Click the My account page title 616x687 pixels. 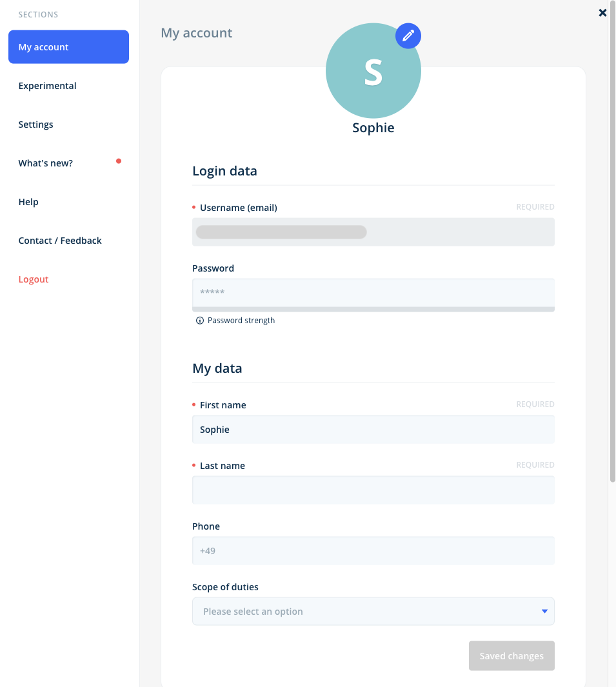pos(196,34)
